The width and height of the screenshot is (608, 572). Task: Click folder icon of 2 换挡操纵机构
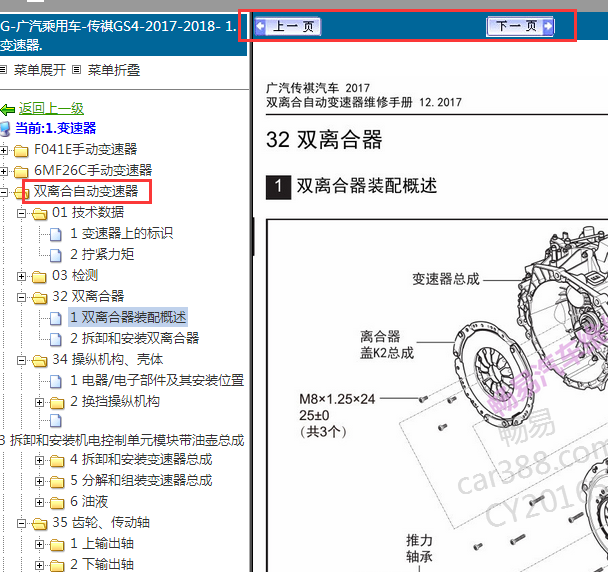click(x=57, y=403)
